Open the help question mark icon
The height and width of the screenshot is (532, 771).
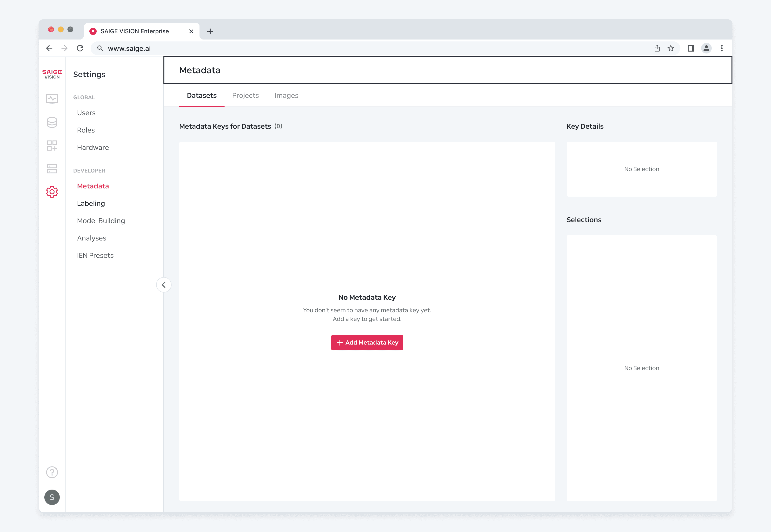pos(52,472)
